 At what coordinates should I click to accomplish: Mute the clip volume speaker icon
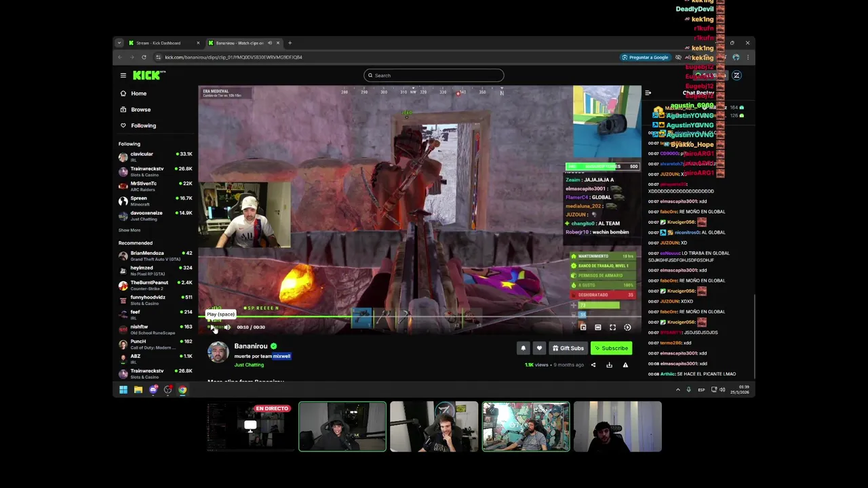(x=227, y=327)
